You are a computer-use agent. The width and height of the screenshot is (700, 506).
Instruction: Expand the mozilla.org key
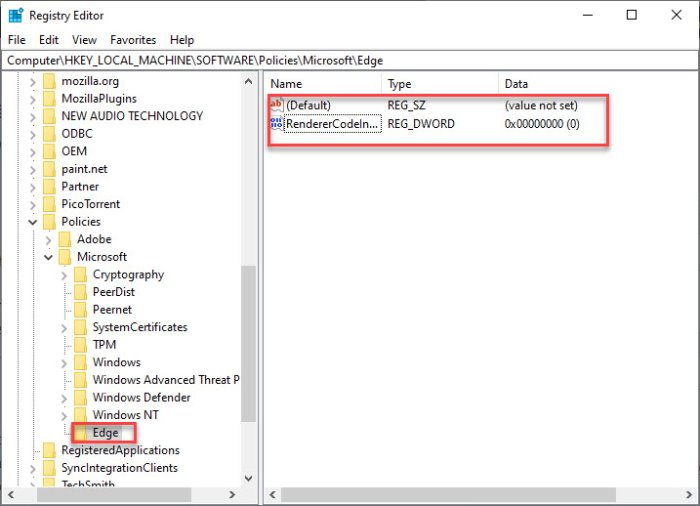tap(33, 82)
